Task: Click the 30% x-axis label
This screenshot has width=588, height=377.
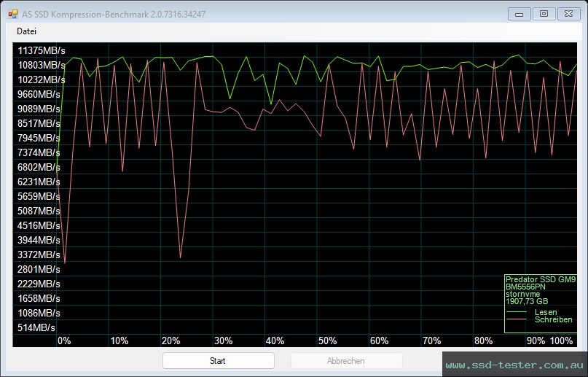Action: 224,341
